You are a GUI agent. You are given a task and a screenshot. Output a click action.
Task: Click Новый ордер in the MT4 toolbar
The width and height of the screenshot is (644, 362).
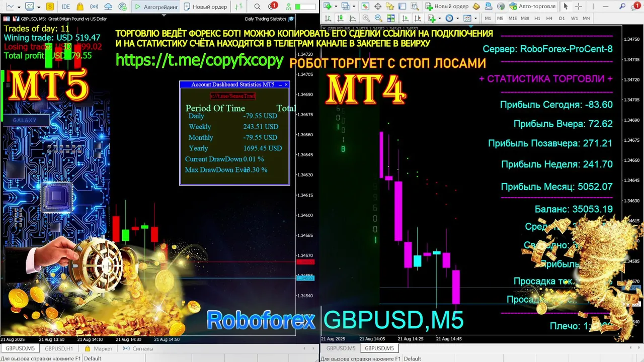(447, 7)
